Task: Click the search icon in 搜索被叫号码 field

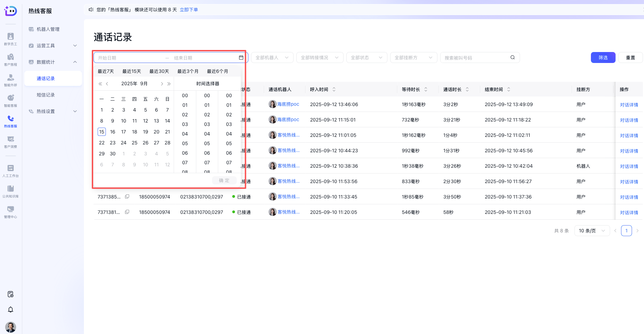Action: [512, 57]
